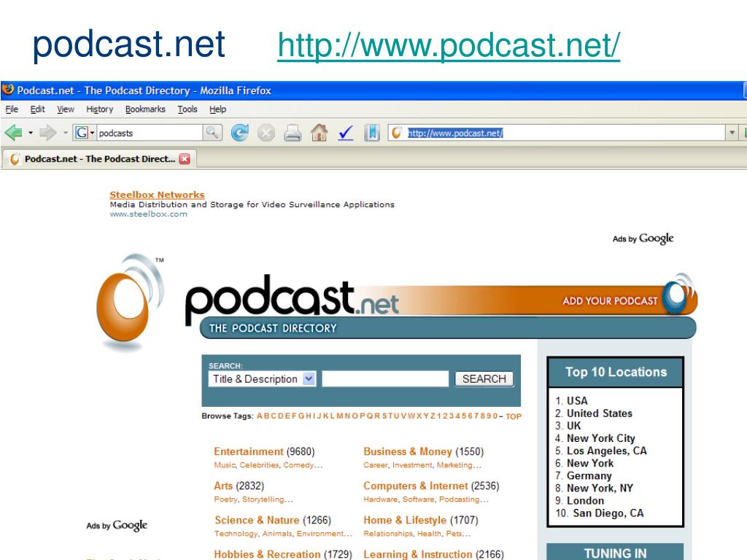Open the Edit menu
Viewport: 747px width, 560px height.
tap(38, 109)
